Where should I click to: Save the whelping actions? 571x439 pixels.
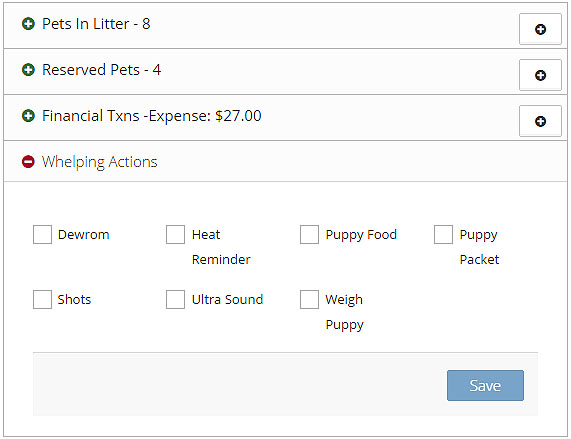point(485,385)
